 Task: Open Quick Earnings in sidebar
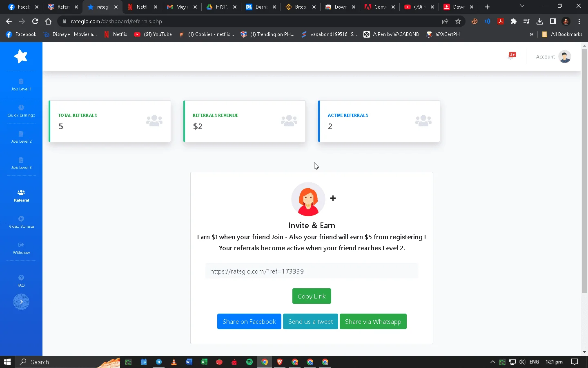coord(21,111)
